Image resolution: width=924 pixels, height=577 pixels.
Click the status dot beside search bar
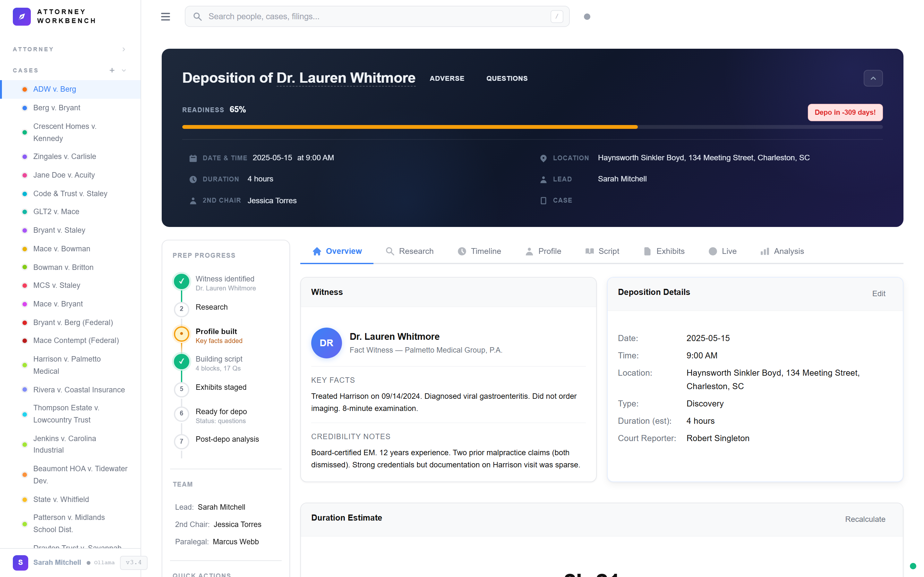coord(587,16)
